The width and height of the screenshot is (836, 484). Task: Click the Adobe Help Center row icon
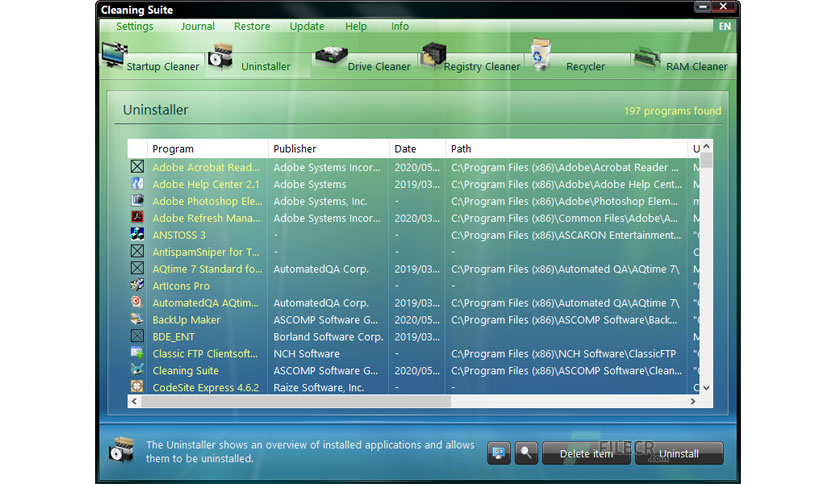pos(137,184)
